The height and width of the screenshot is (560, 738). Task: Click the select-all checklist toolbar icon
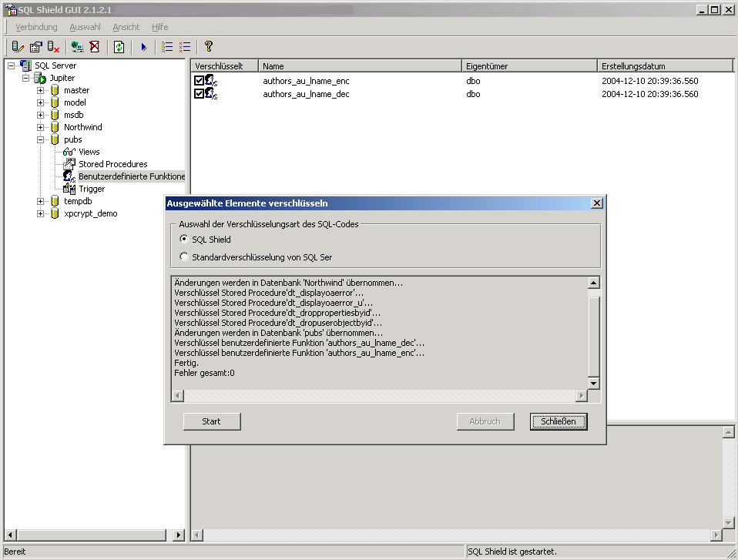[167, 47]
